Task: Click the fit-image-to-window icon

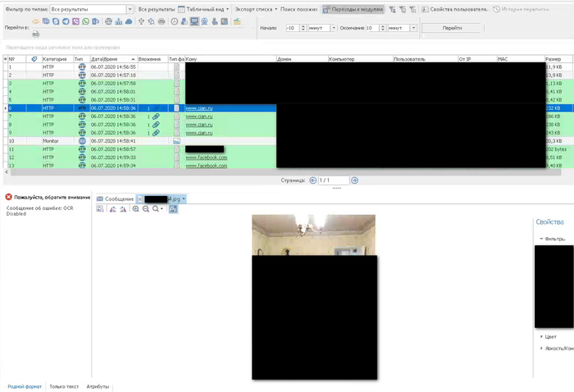Action: click(173, 208)
